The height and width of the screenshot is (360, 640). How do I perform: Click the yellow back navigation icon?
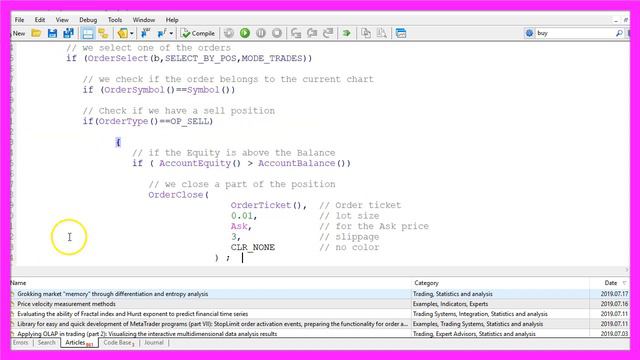click(122, 33)
